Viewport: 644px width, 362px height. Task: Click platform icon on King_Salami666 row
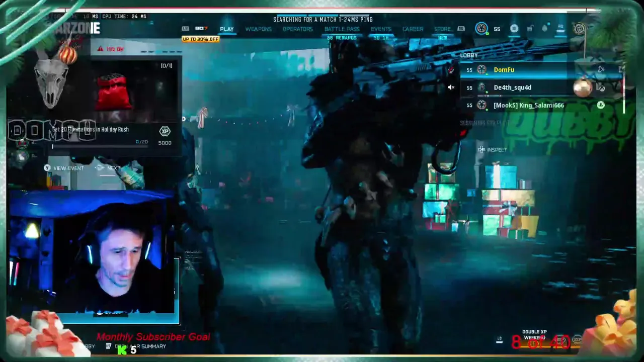tap(601, 105)
